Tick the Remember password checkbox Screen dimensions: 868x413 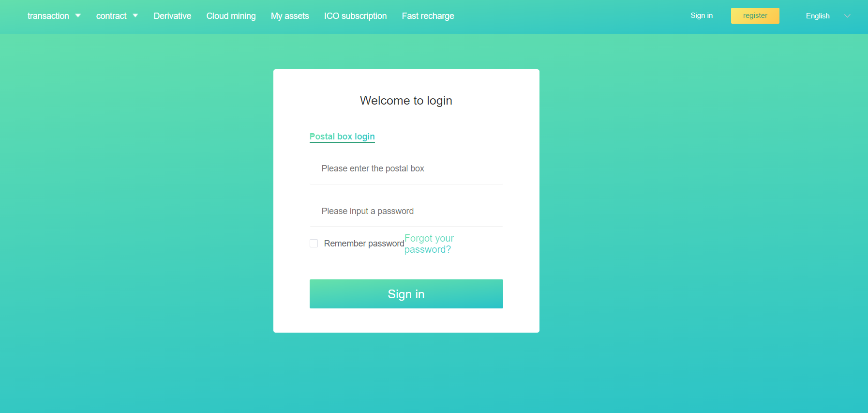(314, 244)
